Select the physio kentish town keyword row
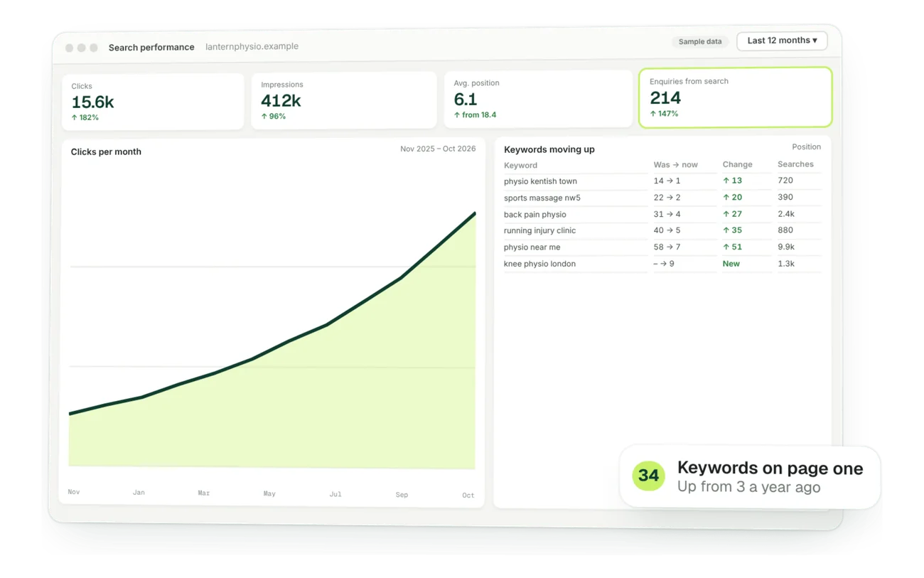Image resolution: width=924 pixels, height=578 pixels. tap(662, 181)
